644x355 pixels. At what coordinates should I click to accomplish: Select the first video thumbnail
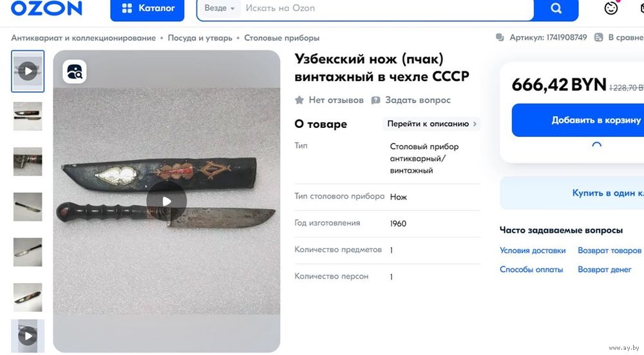click(x=28, y=71)
